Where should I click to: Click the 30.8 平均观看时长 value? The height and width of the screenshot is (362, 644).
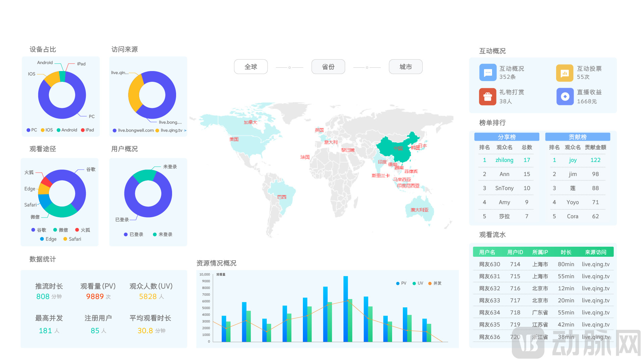click(145, 330)
